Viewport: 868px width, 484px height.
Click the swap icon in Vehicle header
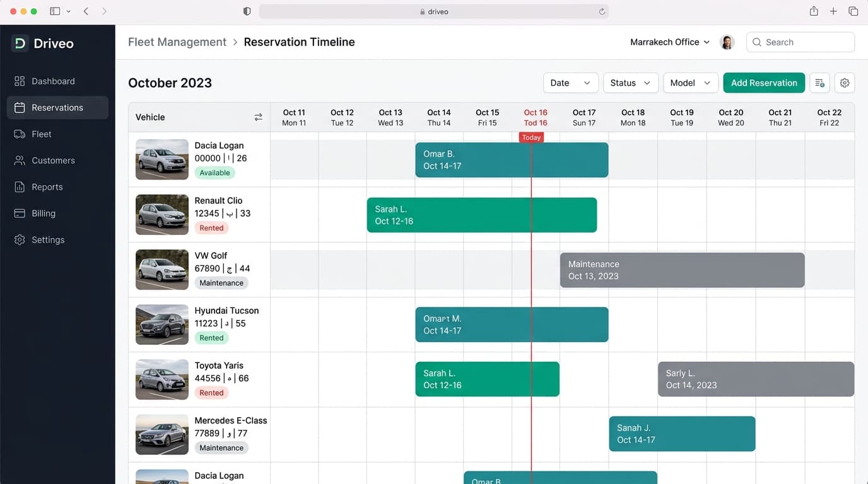(258, 117)
